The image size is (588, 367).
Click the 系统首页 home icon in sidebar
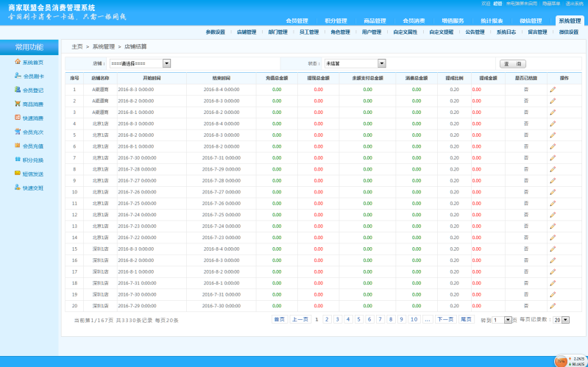[x=18, y=62]
